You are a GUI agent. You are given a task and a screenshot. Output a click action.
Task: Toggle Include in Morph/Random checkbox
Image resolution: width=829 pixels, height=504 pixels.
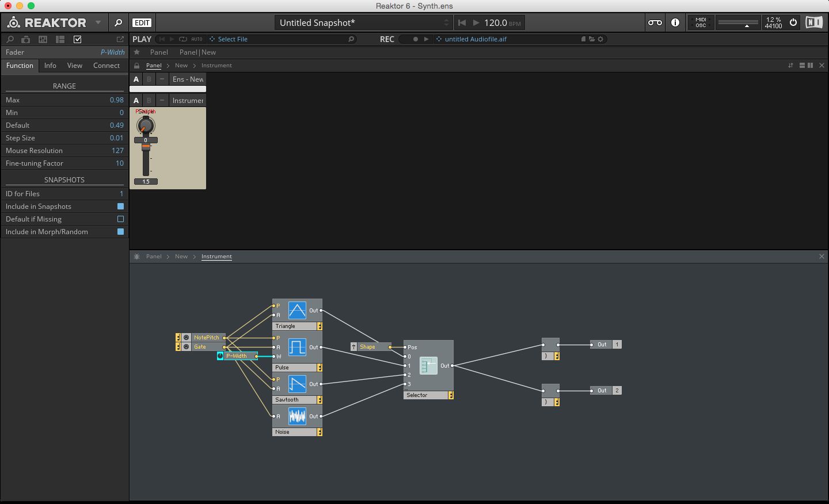(120, 232)
